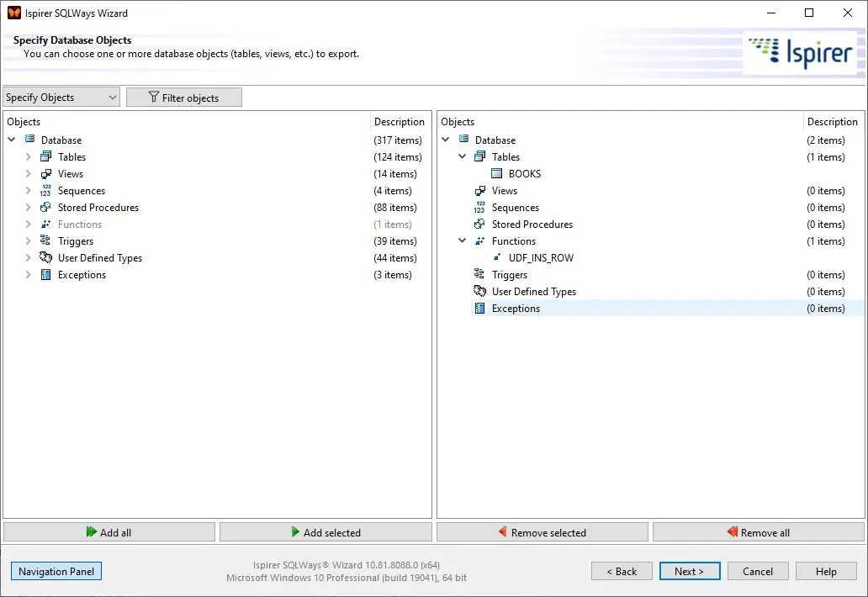Click the Description column header in the right panel

pos(832,122)
